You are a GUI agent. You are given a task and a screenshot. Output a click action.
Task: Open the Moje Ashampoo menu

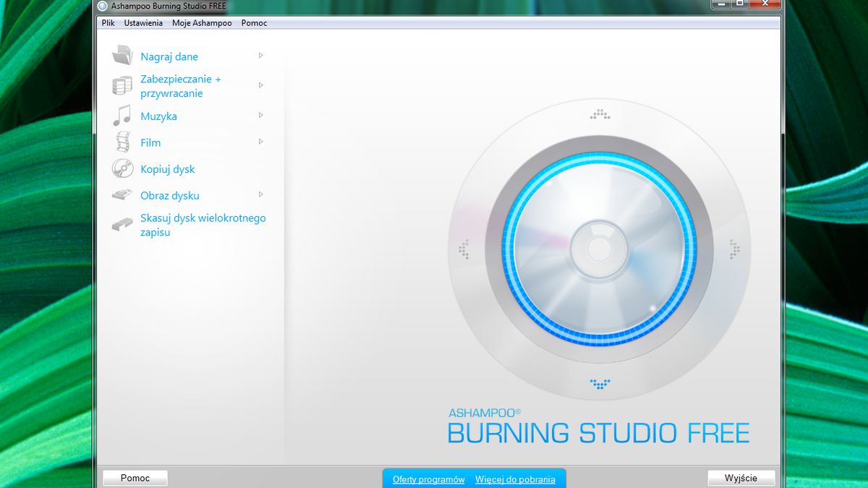click(x=202, y=23)
